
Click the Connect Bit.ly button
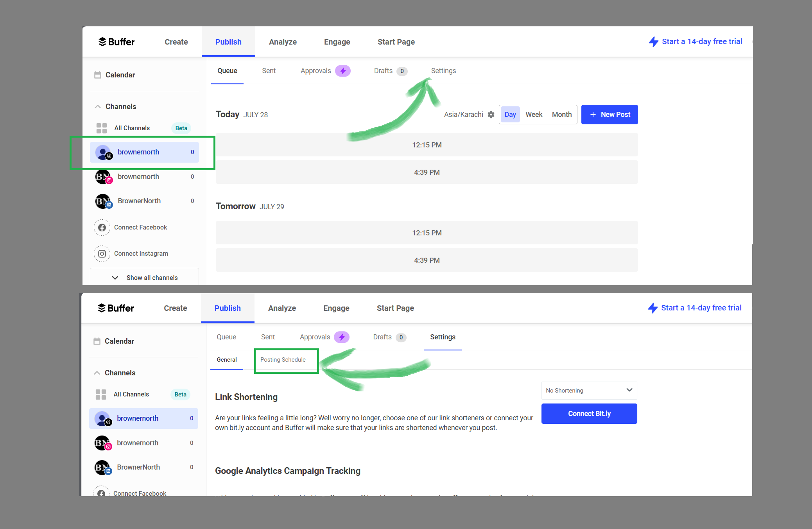[589, 414]
